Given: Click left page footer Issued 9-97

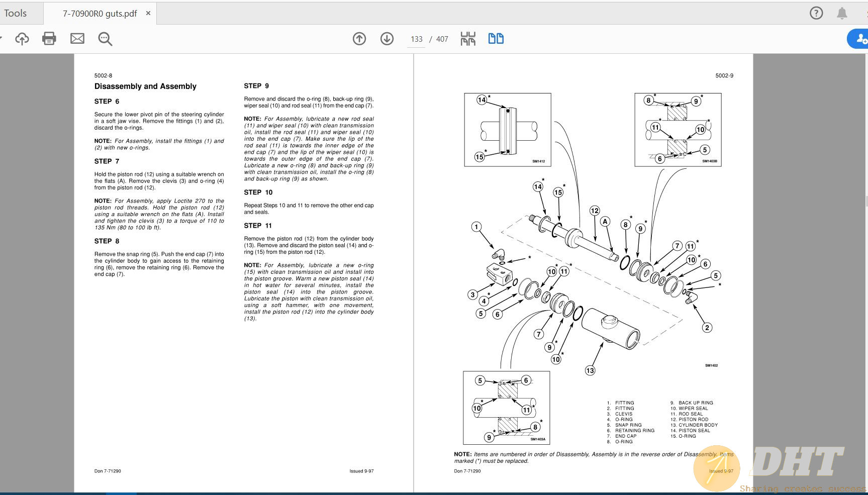Looking at the screenshot, I should pos(362,471).
